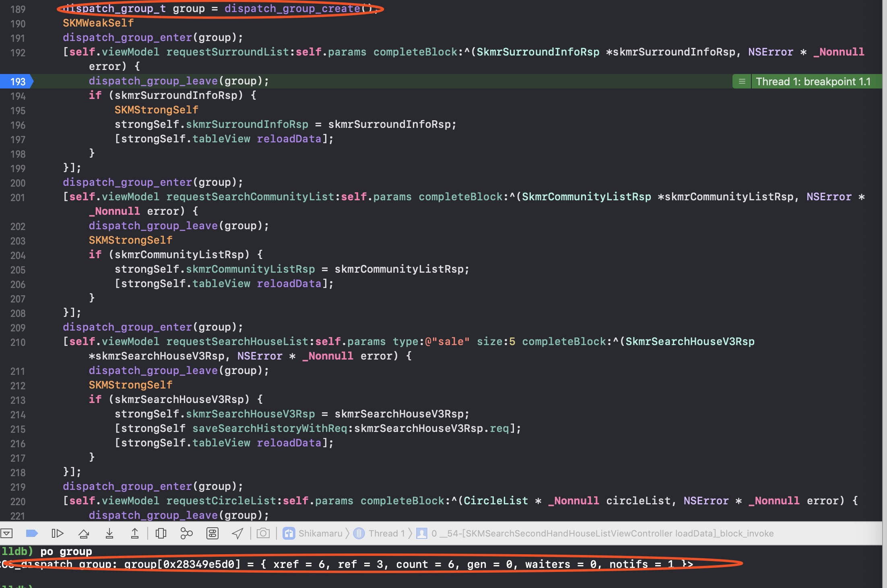Open the Environment Overrides panel

click(x=212, y=534)
